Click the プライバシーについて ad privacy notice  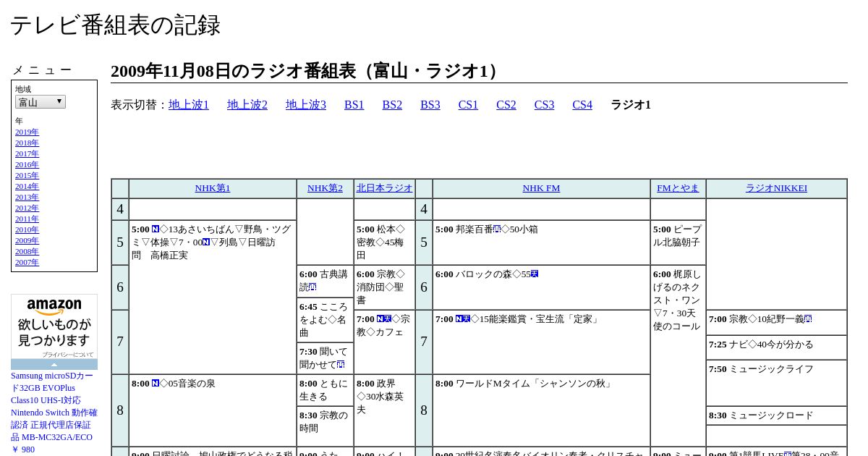click(x=67, y=355)
